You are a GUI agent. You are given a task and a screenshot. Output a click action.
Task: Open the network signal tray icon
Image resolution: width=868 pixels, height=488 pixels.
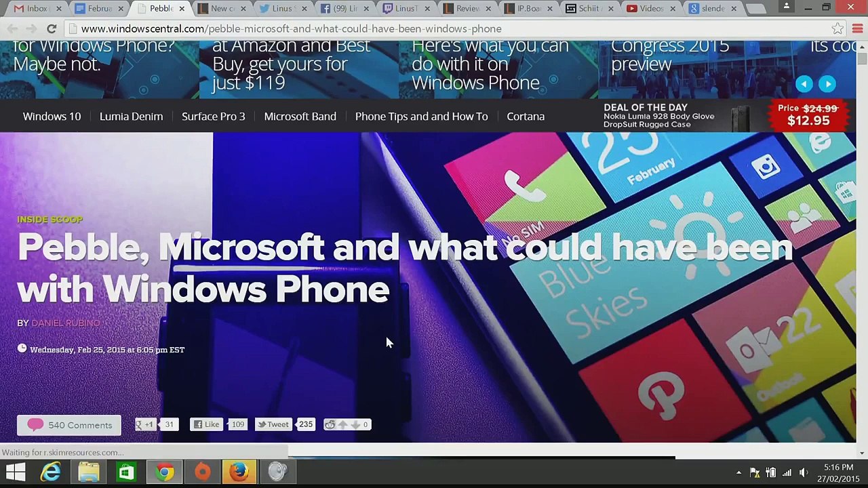[787, 472]
